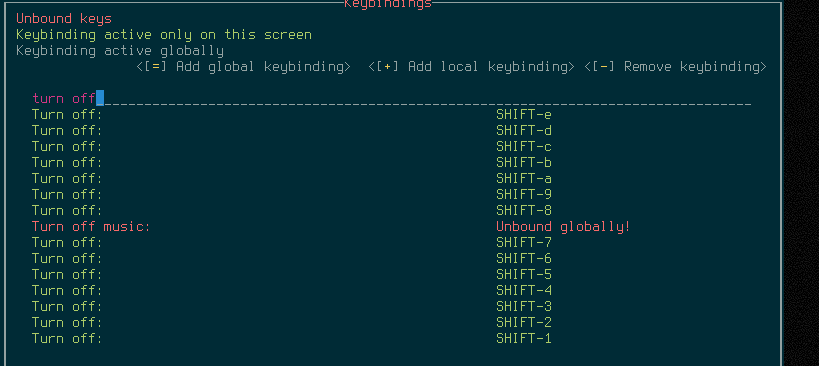The image size is (819, 366).
Task: Select the Turn off row bound to SHIFT-8
Action: 391,210
